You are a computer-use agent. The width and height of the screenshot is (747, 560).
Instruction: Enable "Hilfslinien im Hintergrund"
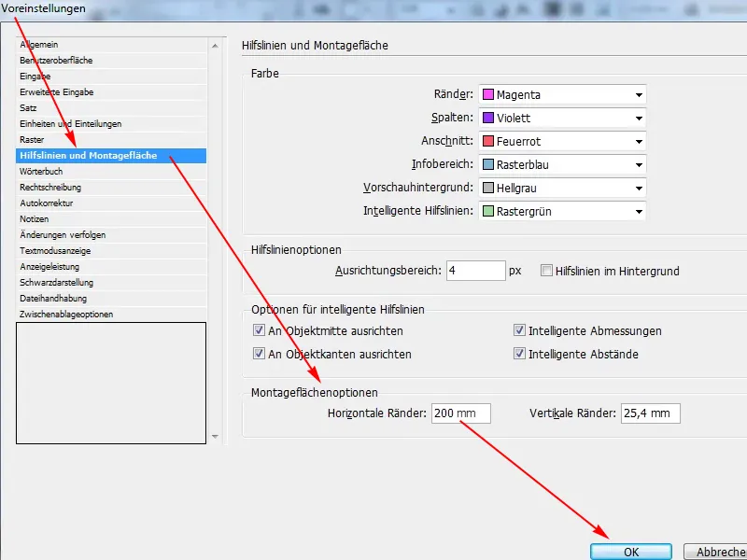(545, 271)
